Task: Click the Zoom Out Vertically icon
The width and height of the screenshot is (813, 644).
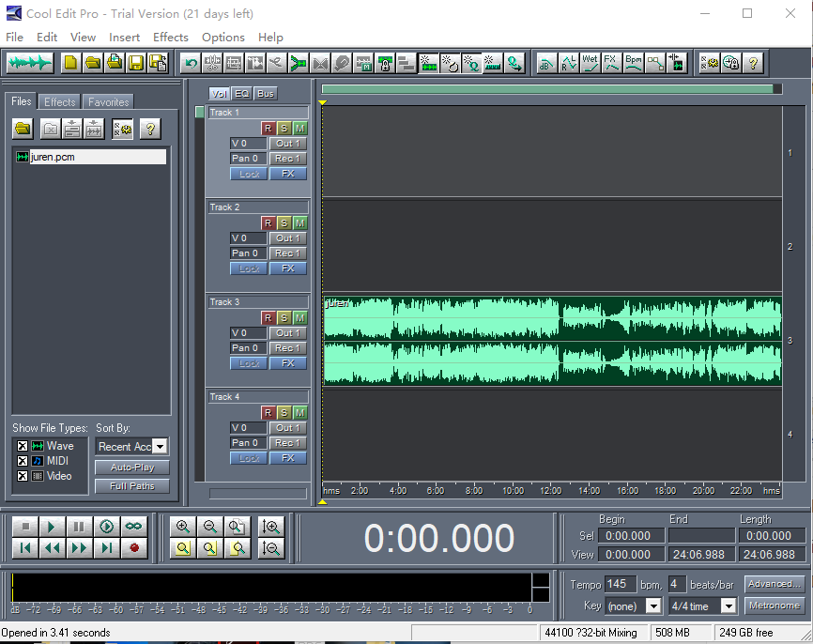Action: click(270, 548)
